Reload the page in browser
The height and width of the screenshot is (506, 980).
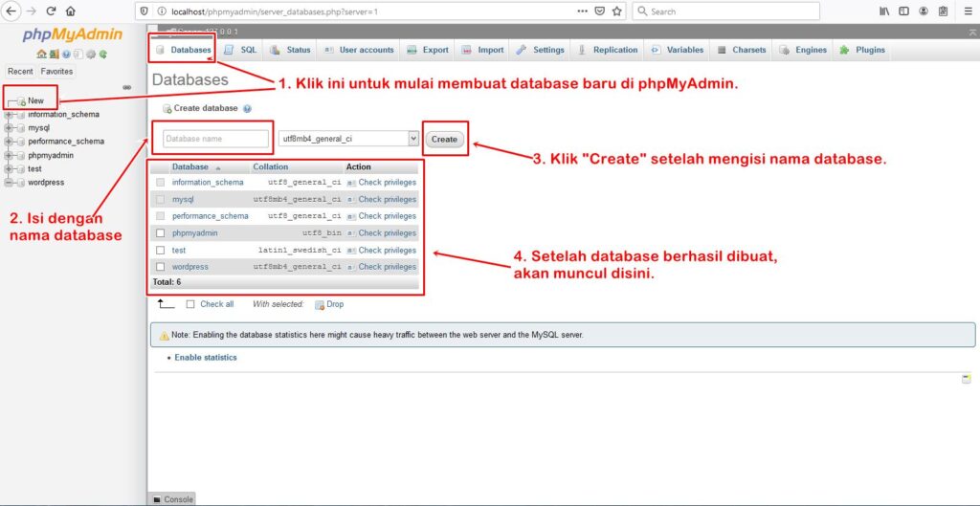(x=52, y=11)
